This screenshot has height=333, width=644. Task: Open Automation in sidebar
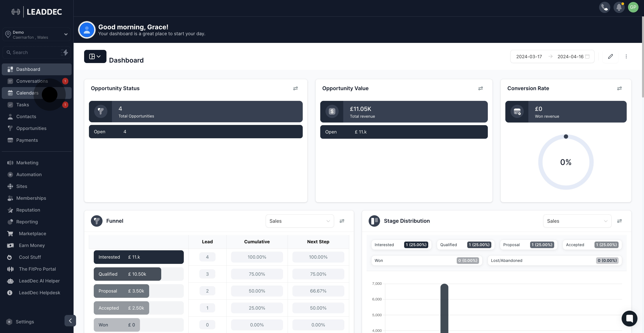[x=37, y=174]
